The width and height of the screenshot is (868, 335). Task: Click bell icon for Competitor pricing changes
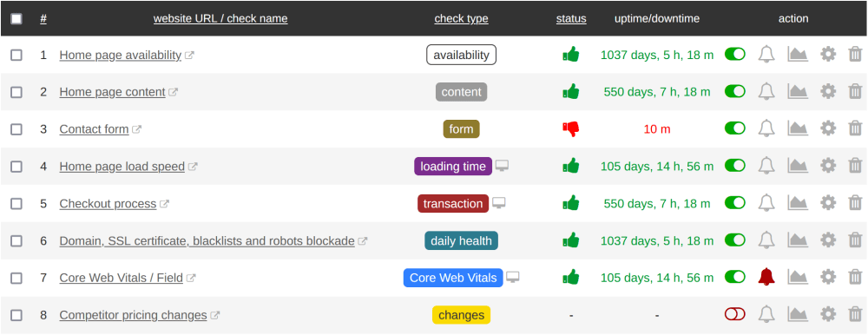[766, 314]
